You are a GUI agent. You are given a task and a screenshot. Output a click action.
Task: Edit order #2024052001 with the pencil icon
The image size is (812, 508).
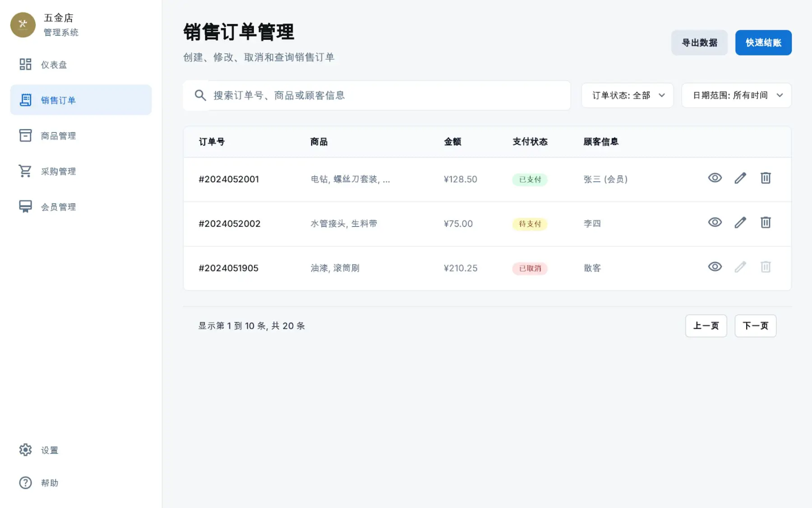pos(740,178)
